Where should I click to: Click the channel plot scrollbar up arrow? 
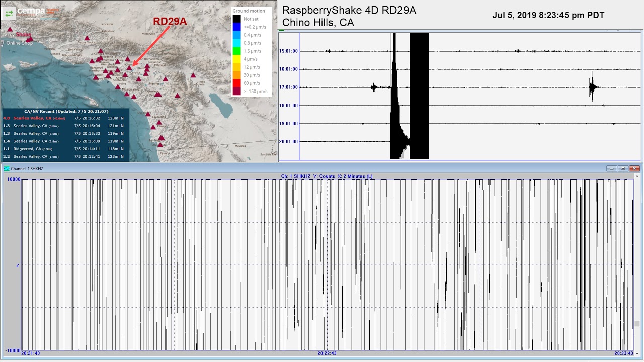636,176
